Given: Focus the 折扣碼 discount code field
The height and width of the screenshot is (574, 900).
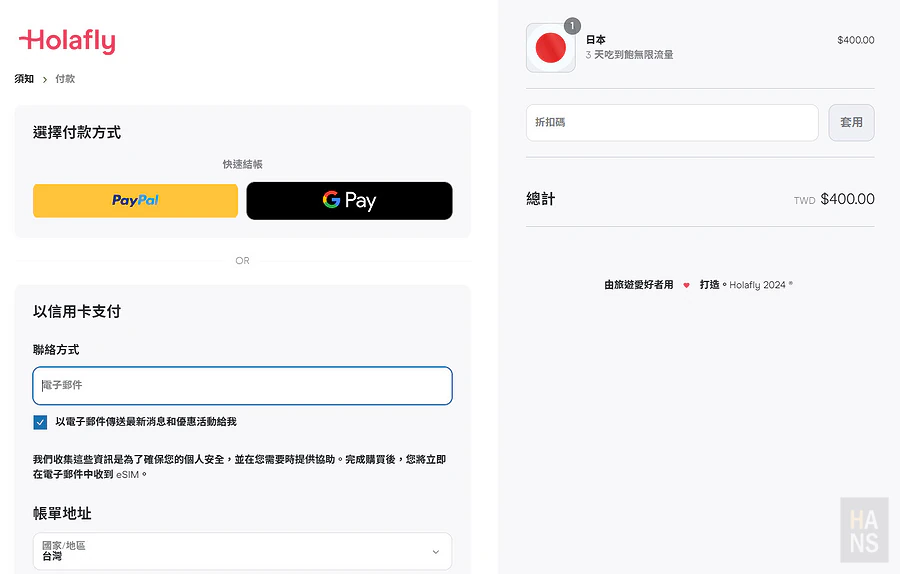Looking at the screenshot, I should pyautogui.click(x=672, y=122).
